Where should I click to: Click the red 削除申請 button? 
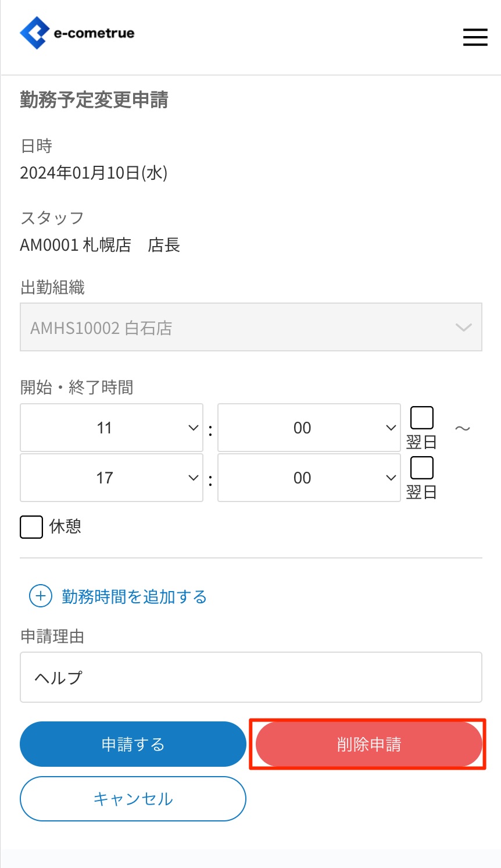[x=368, y=744]
